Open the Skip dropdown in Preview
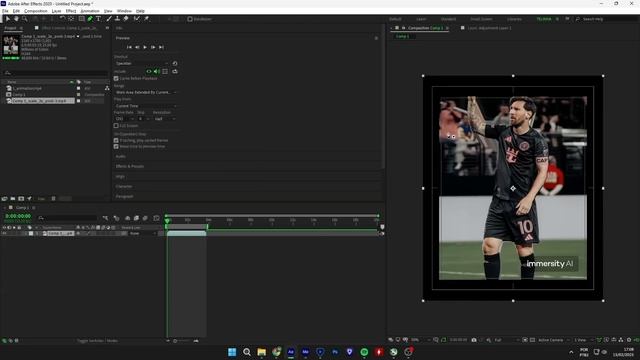640x360 pixels. click(143, 119)
